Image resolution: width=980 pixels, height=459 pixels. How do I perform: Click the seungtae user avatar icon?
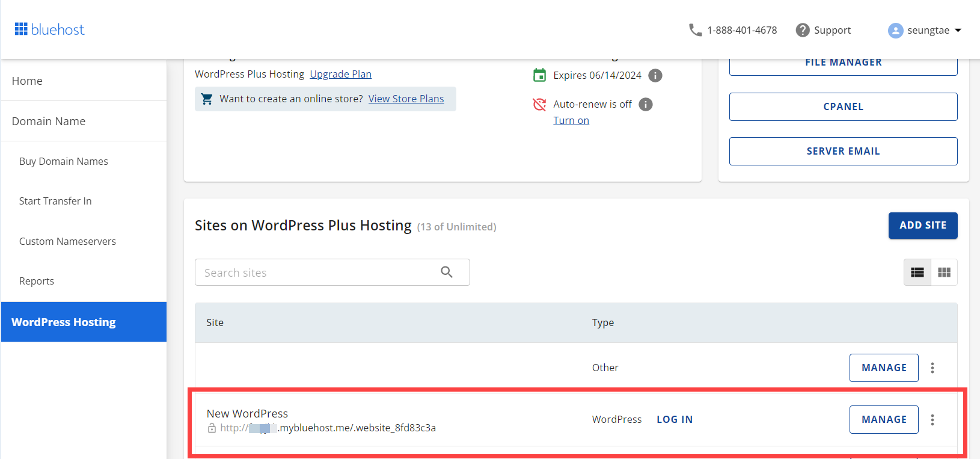click(895, 30)
